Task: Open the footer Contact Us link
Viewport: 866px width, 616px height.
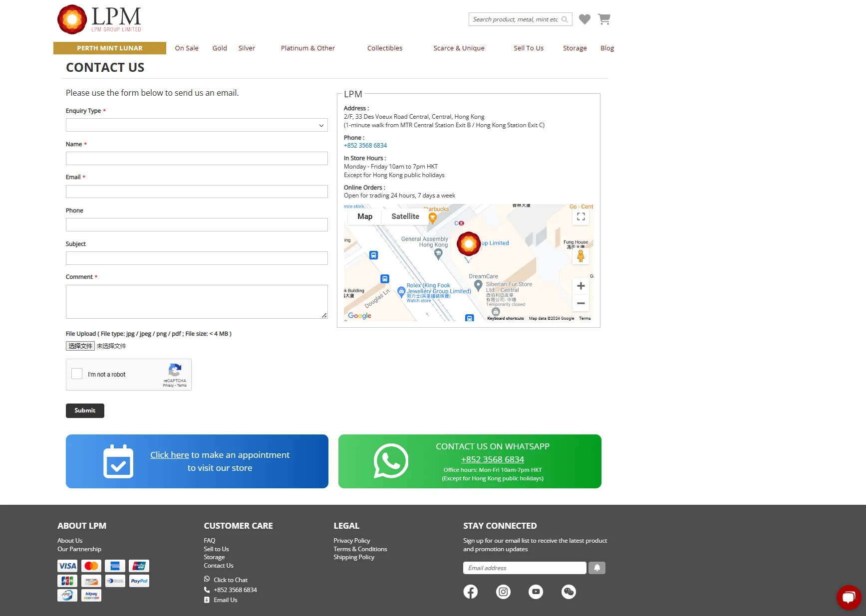Action: point(219,566)
